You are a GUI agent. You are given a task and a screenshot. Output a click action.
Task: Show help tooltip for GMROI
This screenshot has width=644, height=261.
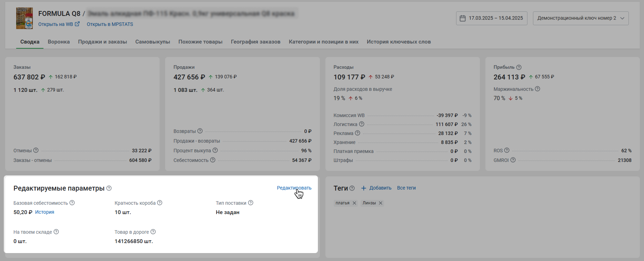[513, 160]
